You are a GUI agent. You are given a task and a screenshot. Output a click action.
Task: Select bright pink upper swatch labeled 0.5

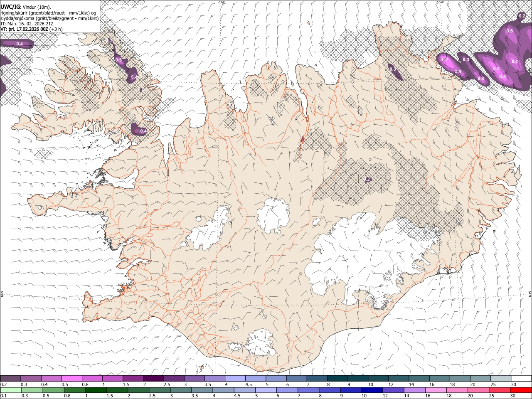pos(71,379)
